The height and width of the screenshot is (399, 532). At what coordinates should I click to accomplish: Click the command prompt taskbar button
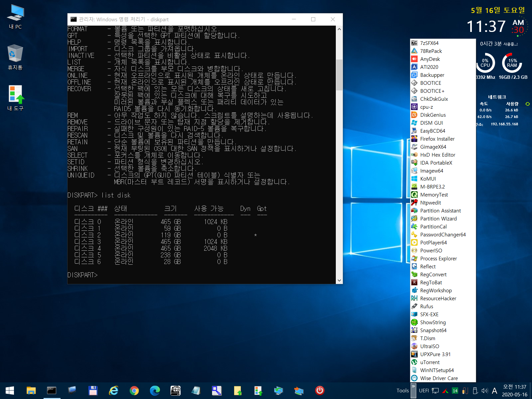(52, 391)
